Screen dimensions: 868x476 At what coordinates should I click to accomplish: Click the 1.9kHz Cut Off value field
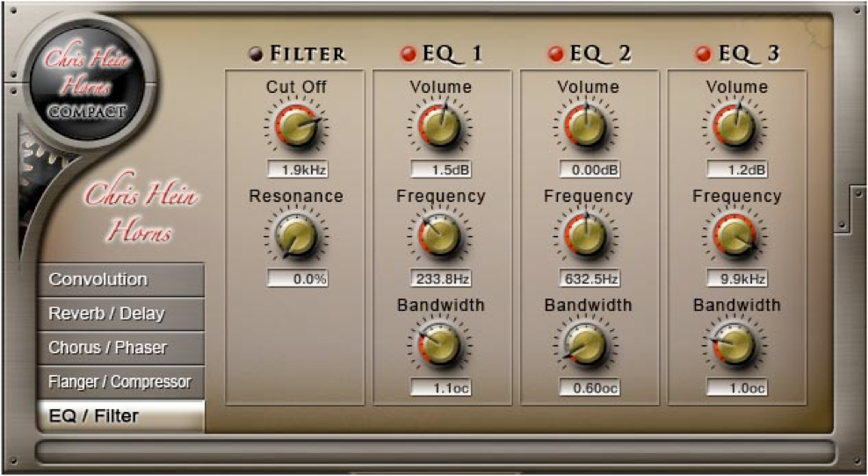[x=298, y=169]
